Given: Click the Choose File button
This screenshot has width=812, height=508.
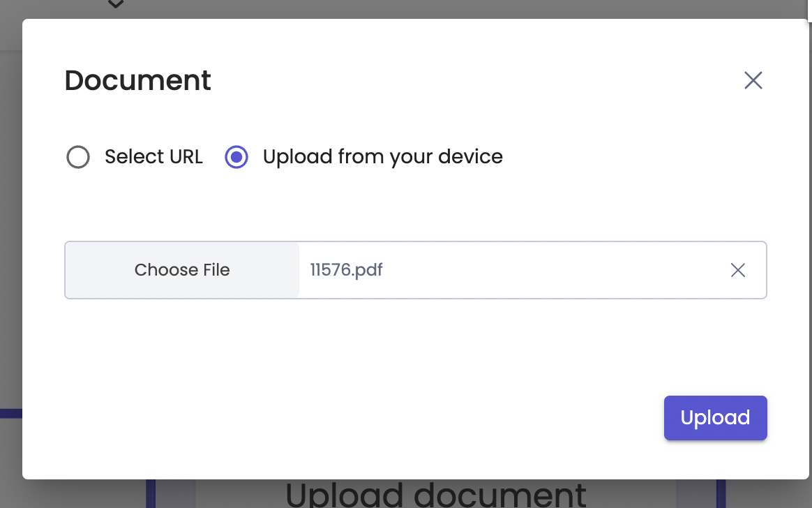Looking at the screenshot, I should click(x=182, y=270).
